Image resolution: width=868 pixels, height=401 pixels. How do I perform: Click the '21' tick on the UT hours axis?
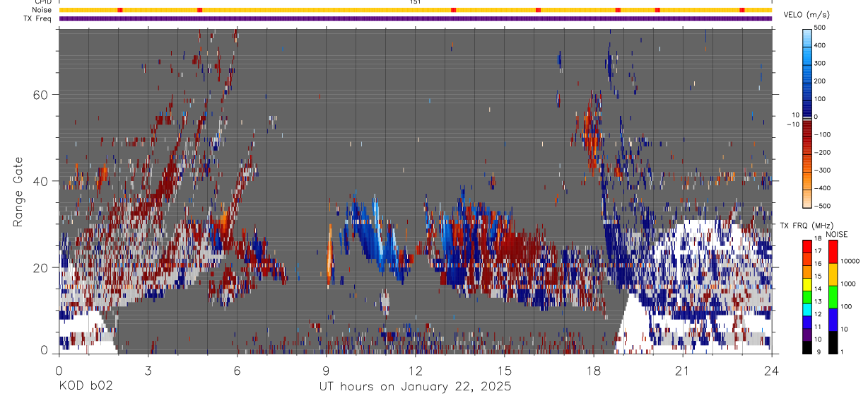(682, 371)
